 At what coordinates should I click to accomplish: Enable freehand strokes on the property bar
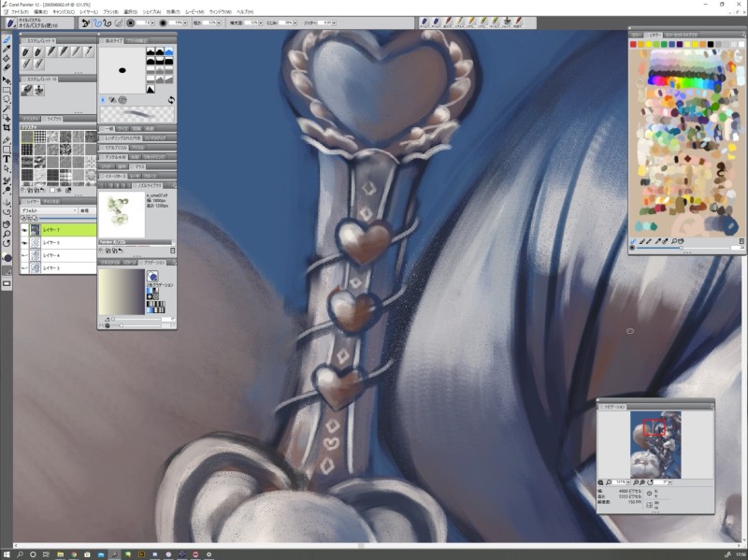pos(97,22)
